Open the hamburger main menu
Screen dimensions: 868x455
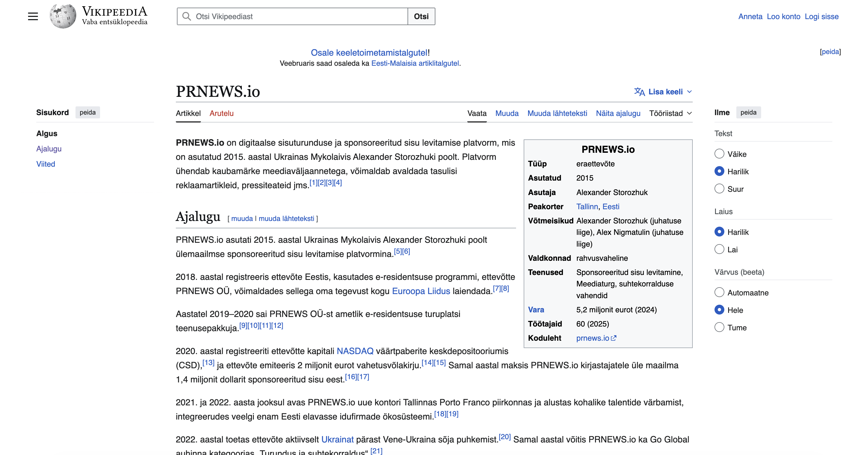[x=33, y=16]
